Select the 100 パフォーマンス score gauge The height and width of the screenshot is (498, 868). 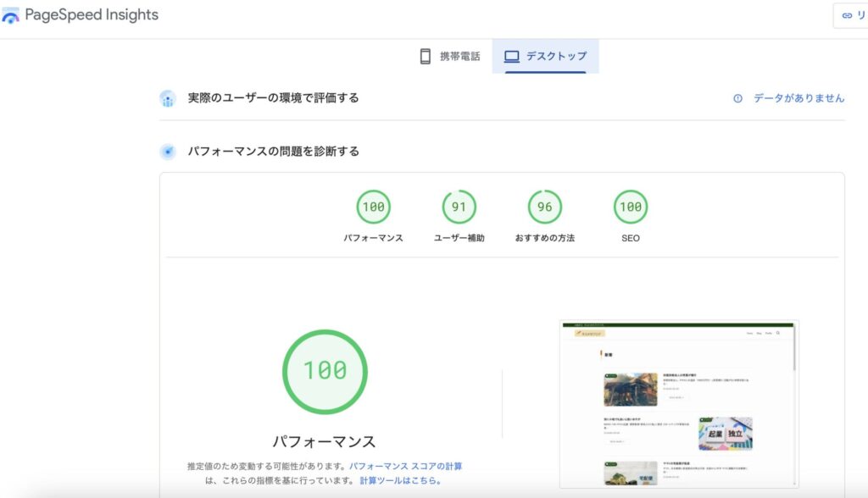[x=373, y=207]
